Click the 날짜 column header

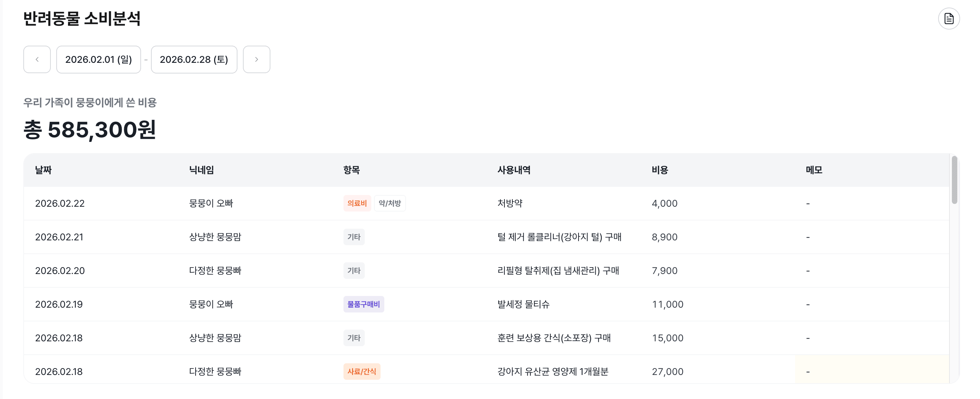point(43,170)
